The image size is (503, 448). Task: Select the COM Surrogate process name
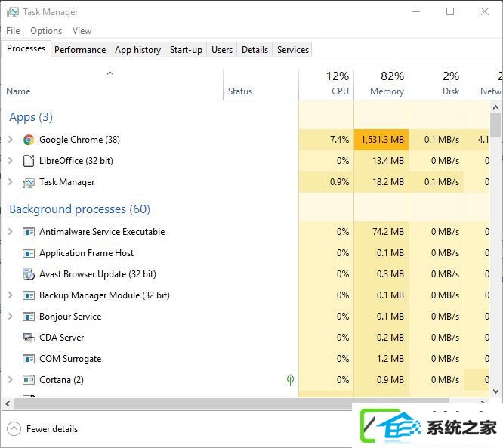coord(70,359)
